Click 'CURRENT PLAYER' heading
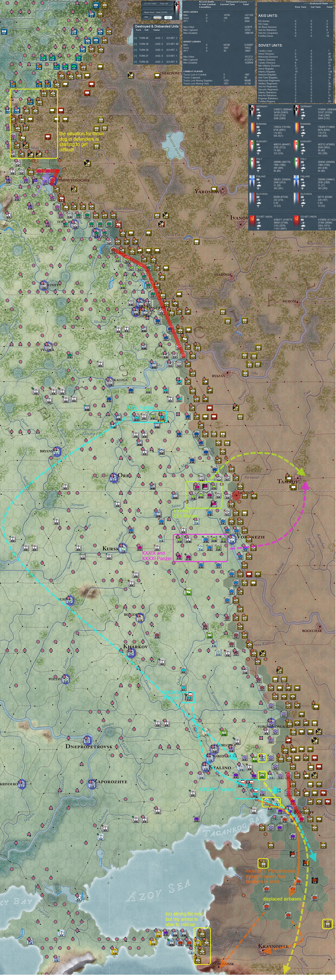Screen dimensions: 336x980 click(x=193, y=72)
